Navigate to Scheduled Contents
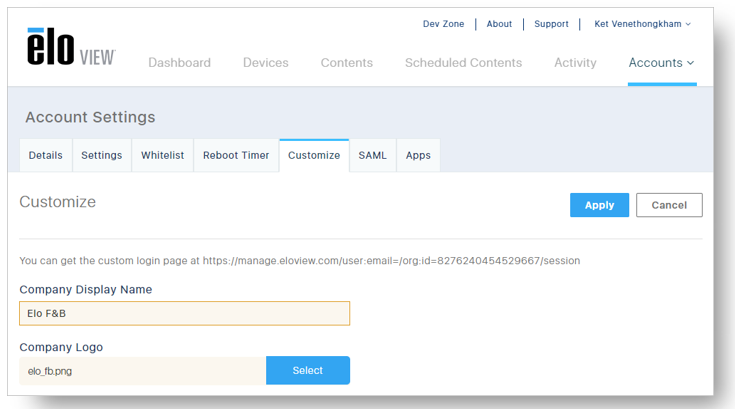The width and height of the screenshot is (735, 409). click(463, 63)
